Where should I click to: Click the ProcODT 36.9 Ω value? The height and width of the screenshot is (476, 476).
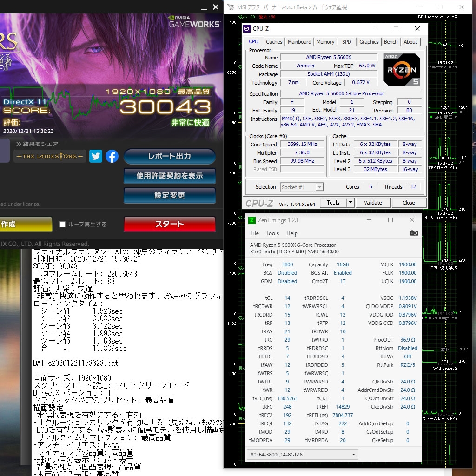(408, 340)
